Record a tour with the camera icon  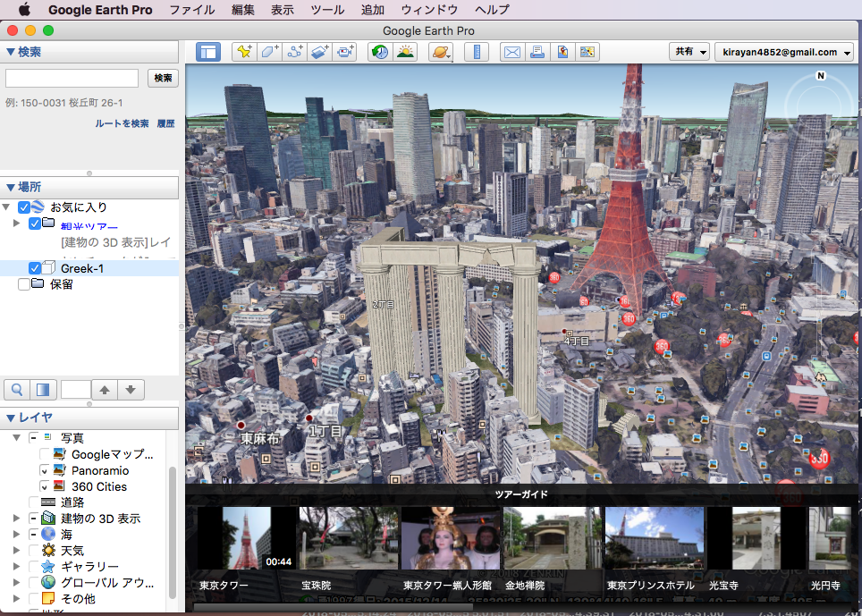pos(346,52)
